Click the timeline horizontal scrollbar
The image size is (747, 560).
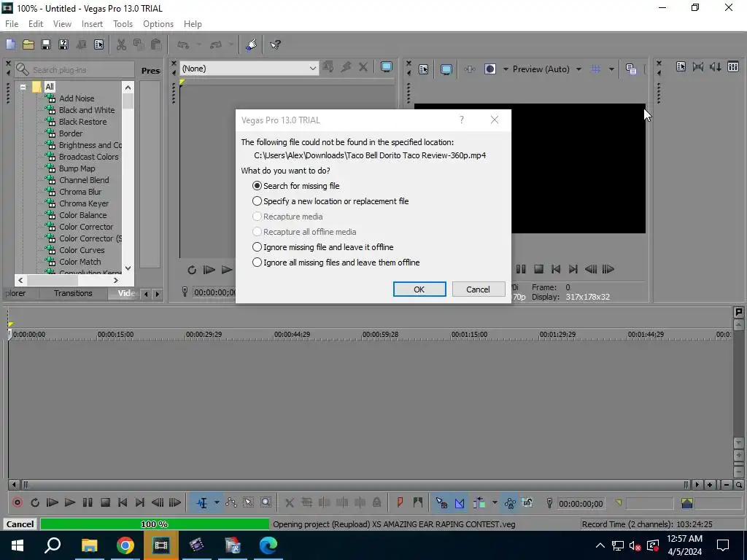355,485
